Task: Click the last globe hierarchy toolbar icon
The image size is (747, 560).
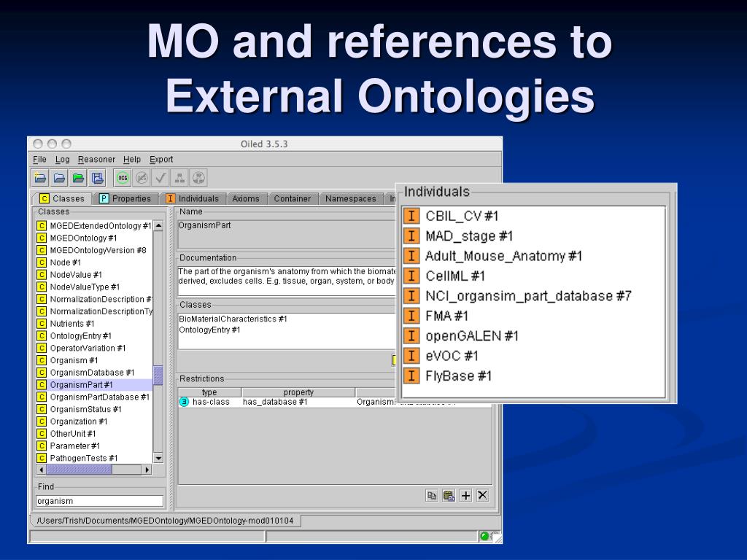Action: [198, 178]
